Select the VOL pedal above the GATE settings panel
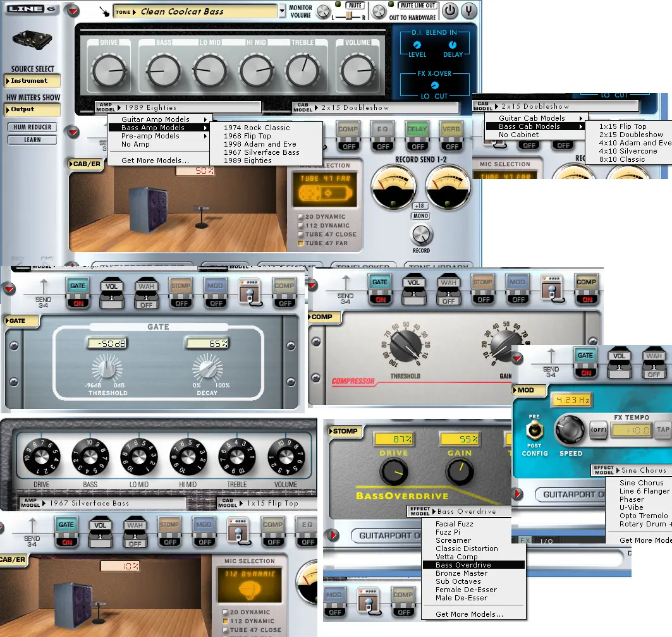This screenshot has height=637, width=672. [112, 293]
